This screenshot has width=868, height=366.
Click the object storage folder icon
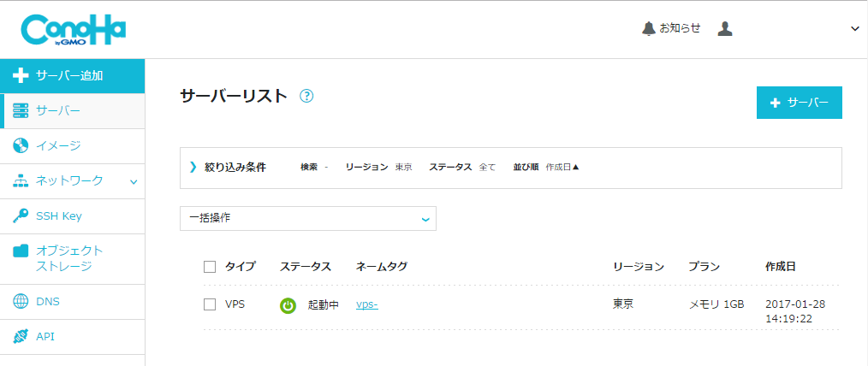pos(21,251)
